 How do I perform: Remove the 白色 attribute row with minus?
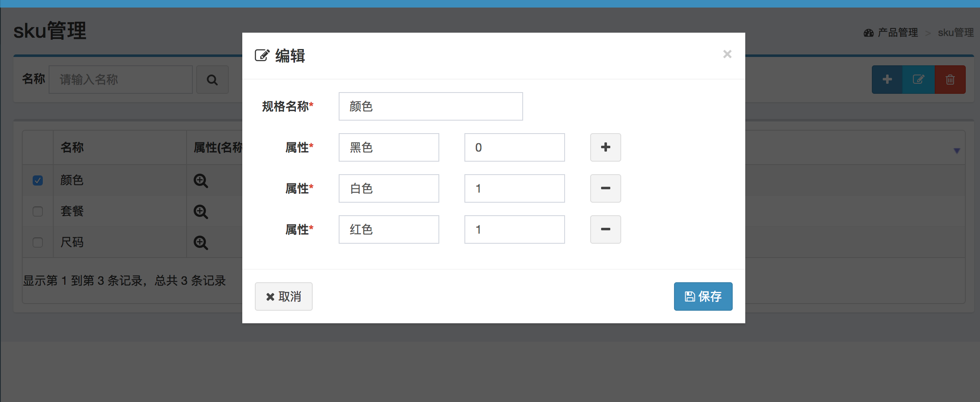605,188
